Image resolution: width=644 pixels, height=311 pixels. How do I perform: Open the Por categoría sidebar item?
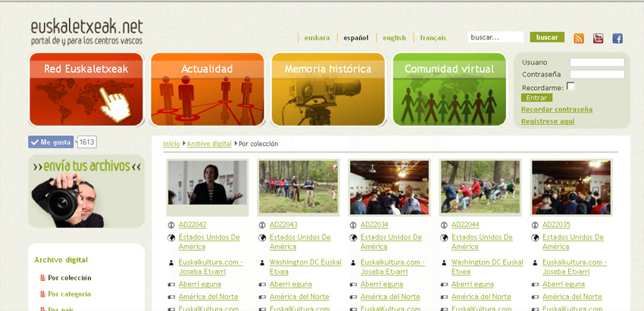(x=70, y=294)
